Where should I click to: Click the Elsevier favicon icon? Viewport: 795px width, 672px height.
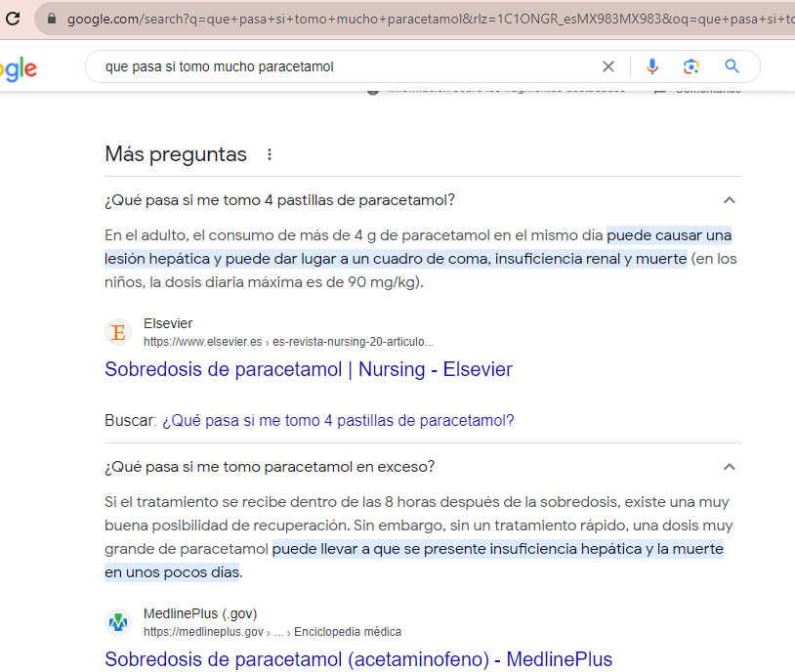click(118, 332)
